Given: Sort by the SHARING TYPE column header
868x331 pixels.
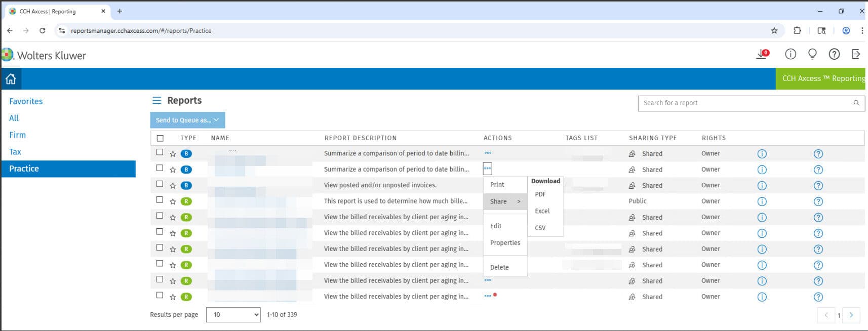Looking at the screenshot, I should (653, 138).
